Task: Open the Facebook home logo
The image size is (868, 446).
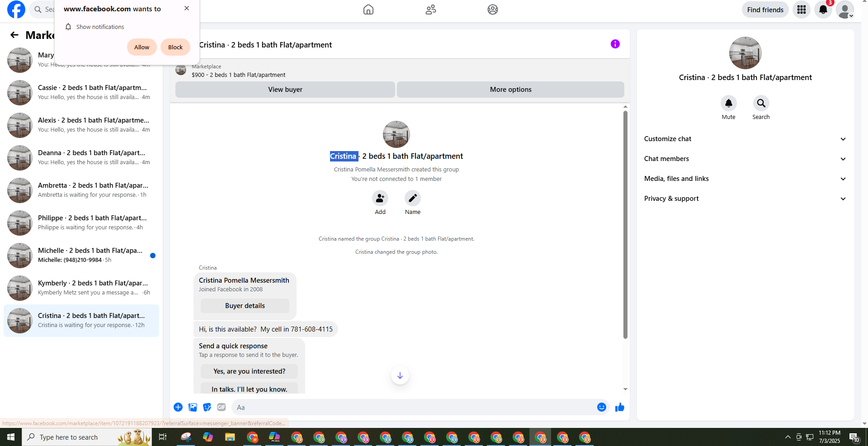Action: 16,9
